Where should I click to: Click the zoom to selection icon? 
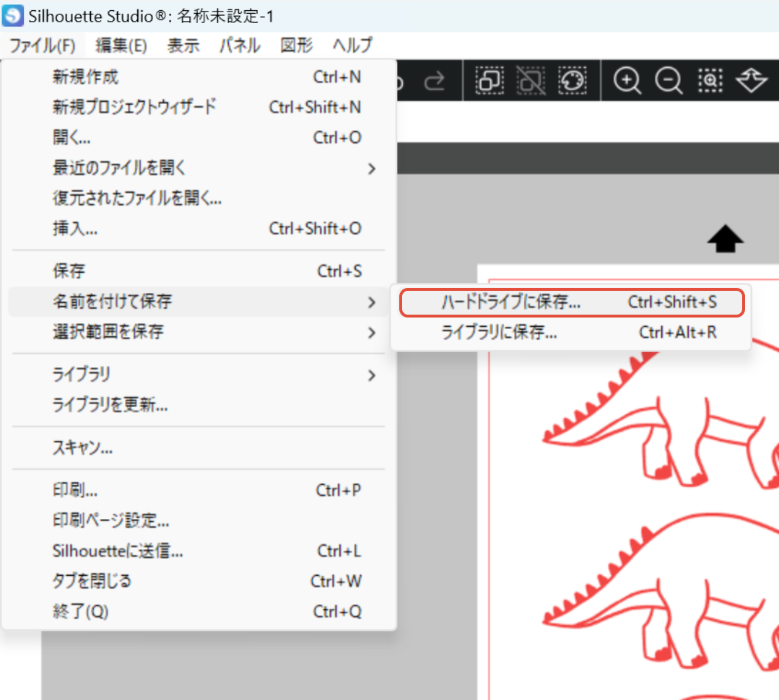710,80
